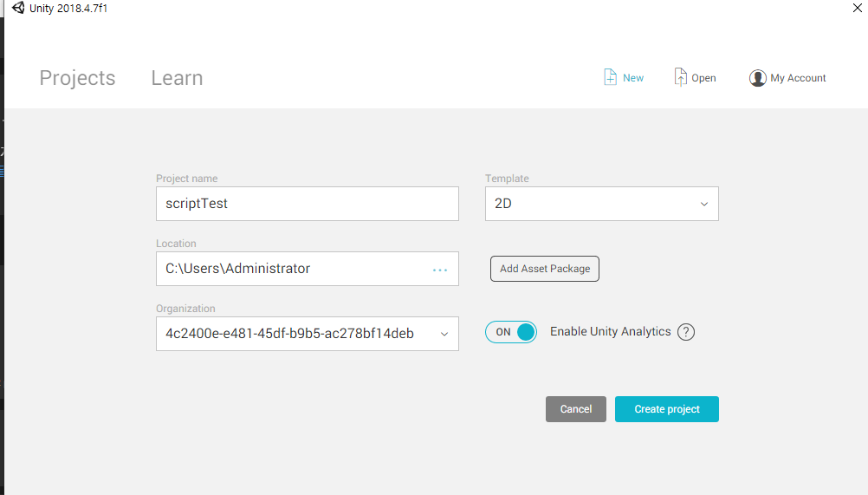The height and width of the screenshot is (495, 868).
Task: Focus the Location path field
Action: [x=308, y=269]
